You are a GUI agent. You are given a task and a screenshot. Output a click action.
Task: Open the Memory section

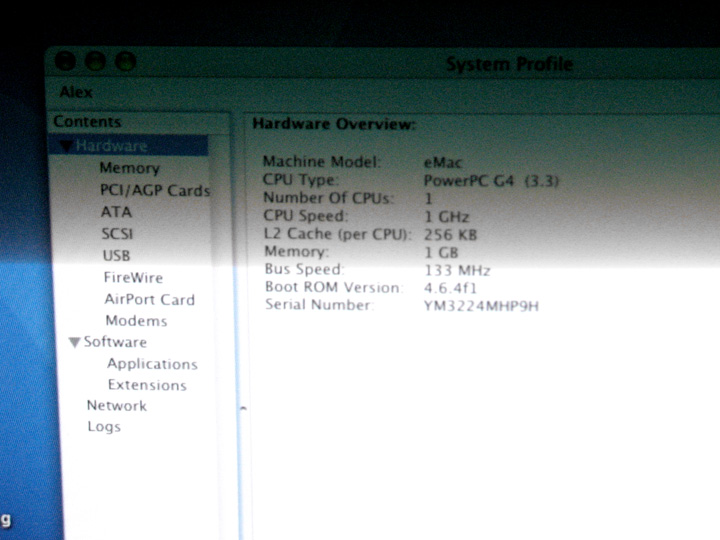coord(129,168)
